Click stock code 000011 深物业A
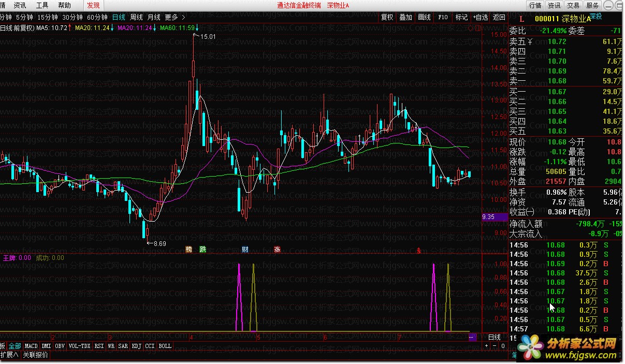 [x=562, y=19]
